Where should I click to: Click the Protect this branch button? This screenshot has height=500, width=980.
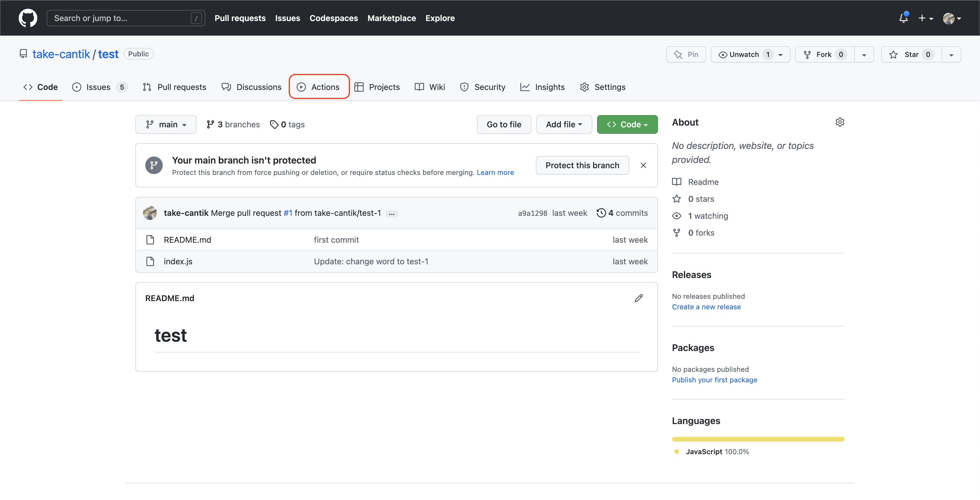click(582, 165)
